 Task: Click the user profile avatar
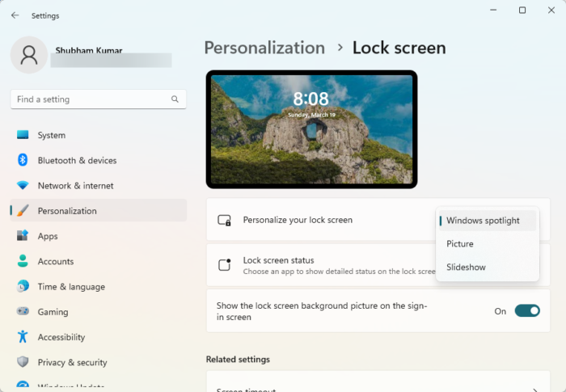[29, 55]
